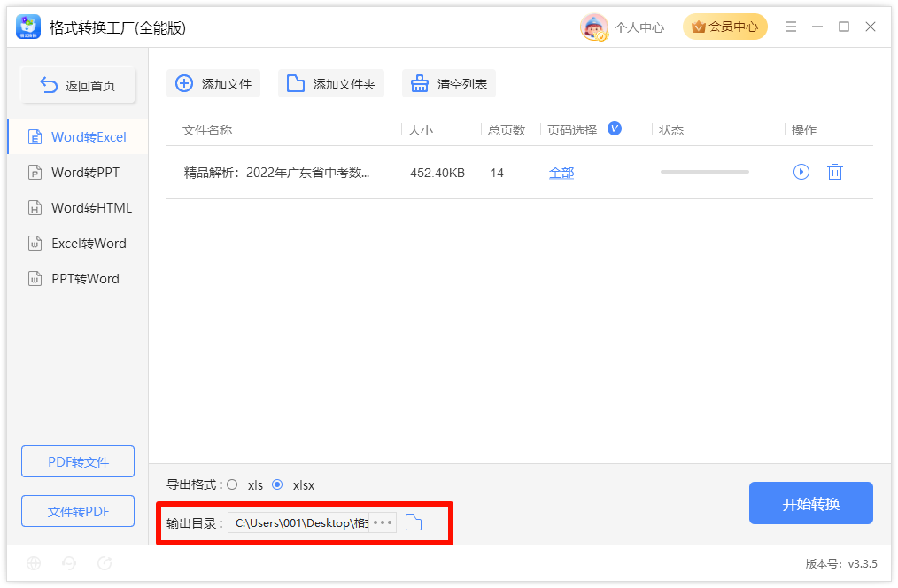Open PDF转文件 section
This screenshot has height=588, width=898.
tap(78, 461)
